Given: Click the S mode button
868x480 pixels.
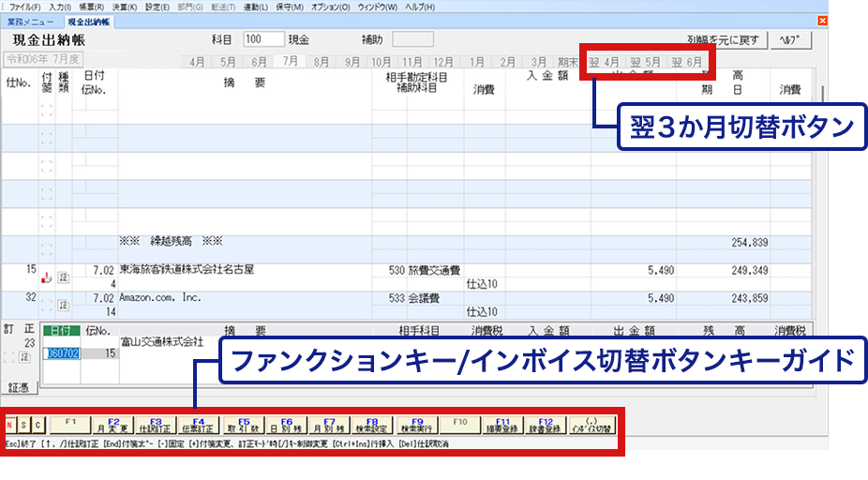Looking at the screenshot, I should (x=24, y=426).
